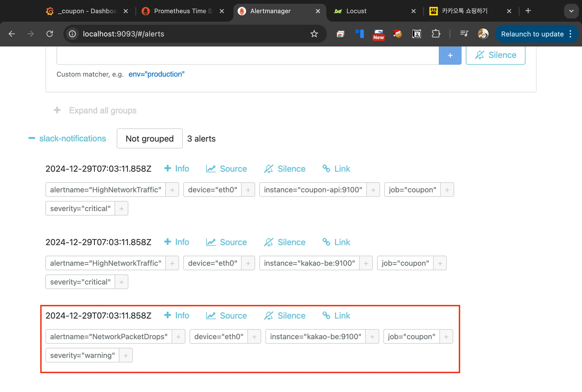
Task: Reload the page
Action: (50, 34)
